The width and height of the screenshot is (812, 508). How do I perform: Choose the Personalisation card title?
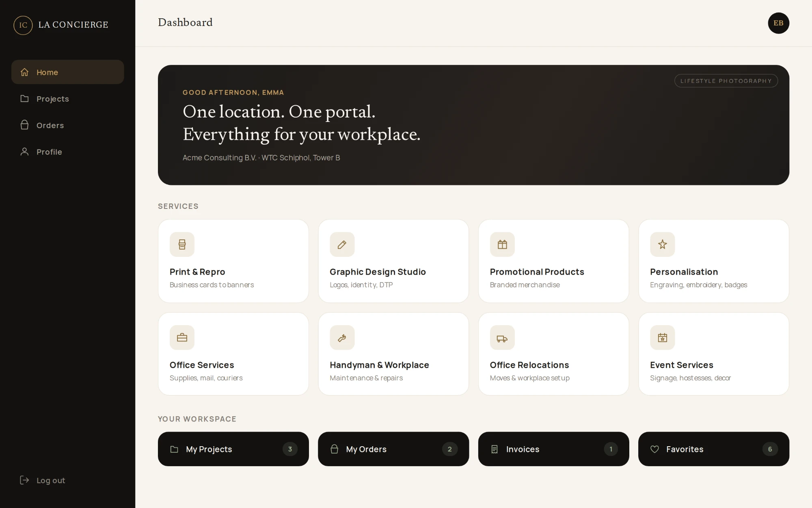point(684,272)
